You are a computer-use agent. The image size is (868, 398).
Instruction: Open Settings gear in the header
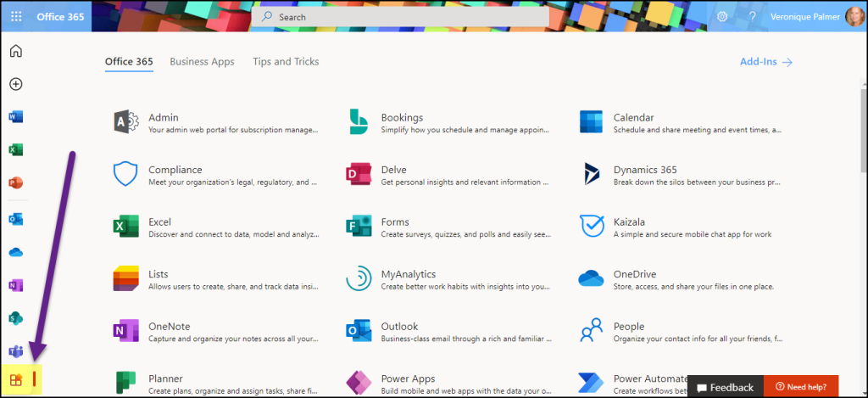[x=722, y=17]
